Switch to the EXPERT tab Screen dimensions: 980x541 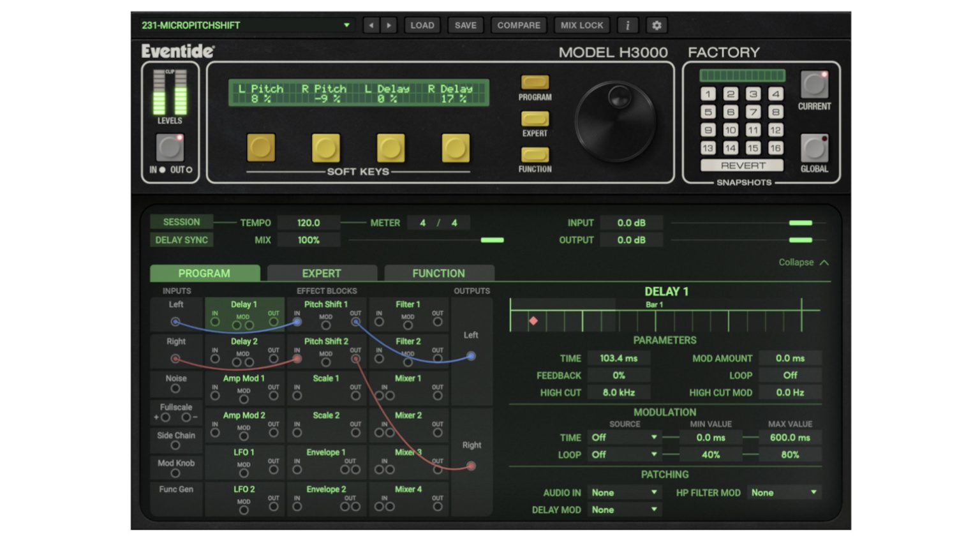click(x=322, y=273)
